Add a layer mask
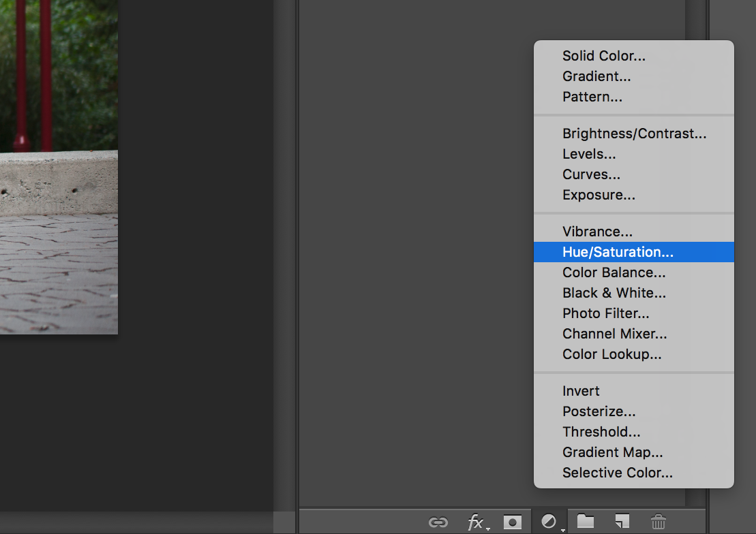Screen dimensions: 756x534 tap(512, 522)
